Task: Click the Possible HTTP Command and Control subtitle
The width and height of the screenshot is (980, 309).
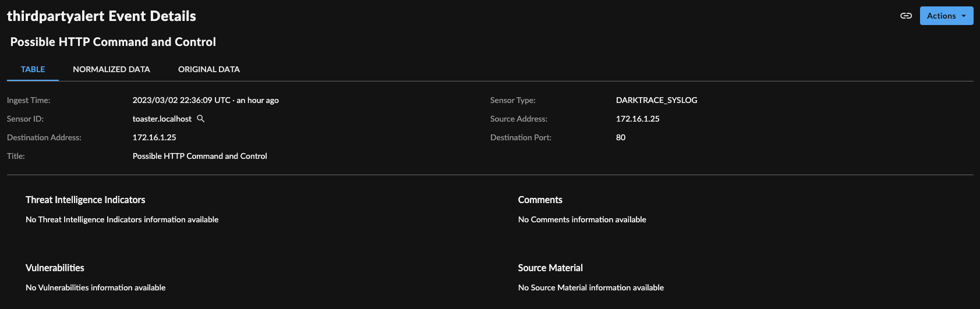Action: tap(113, 42)
